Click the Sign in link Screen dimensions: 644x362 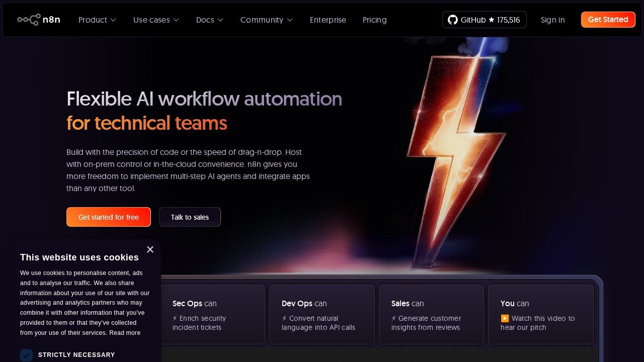point(552,20)
